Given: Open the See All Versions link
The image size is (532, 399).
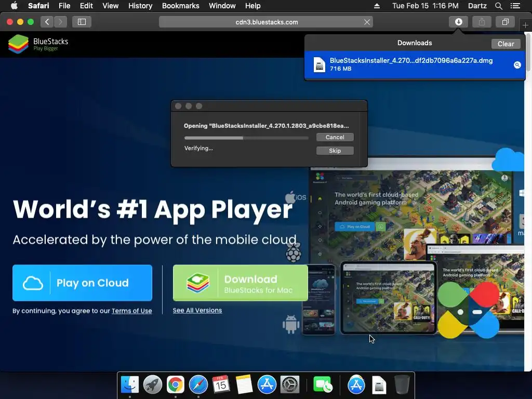Looking at the screenshot, I should tap(197, 310).
